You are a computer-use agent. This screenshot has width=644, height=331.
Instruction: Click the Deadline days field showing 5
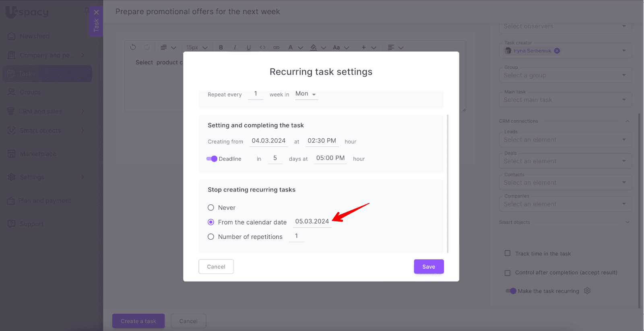point(275,158)
